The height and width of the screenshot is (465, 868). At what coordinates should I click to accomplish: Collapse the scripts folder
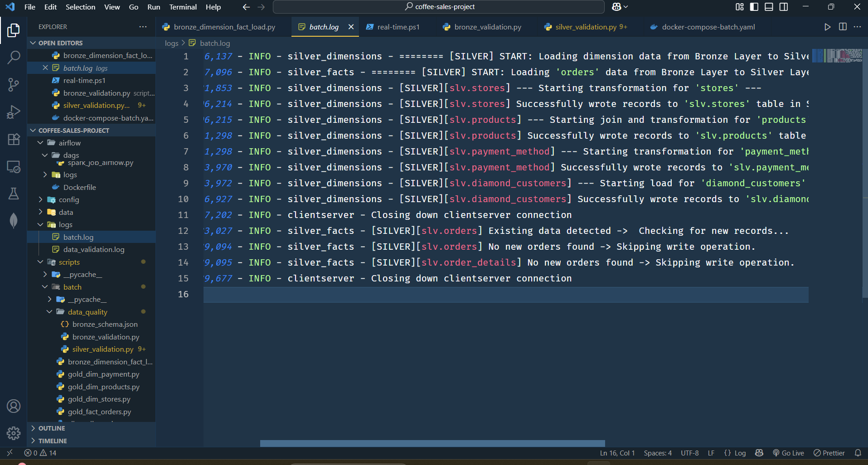coord(40,262)
